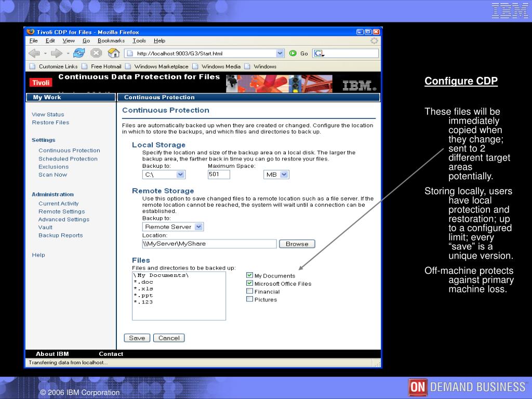532x399 pixels.
Task: Open the Remote Settings link
Action: pos(62,211)
